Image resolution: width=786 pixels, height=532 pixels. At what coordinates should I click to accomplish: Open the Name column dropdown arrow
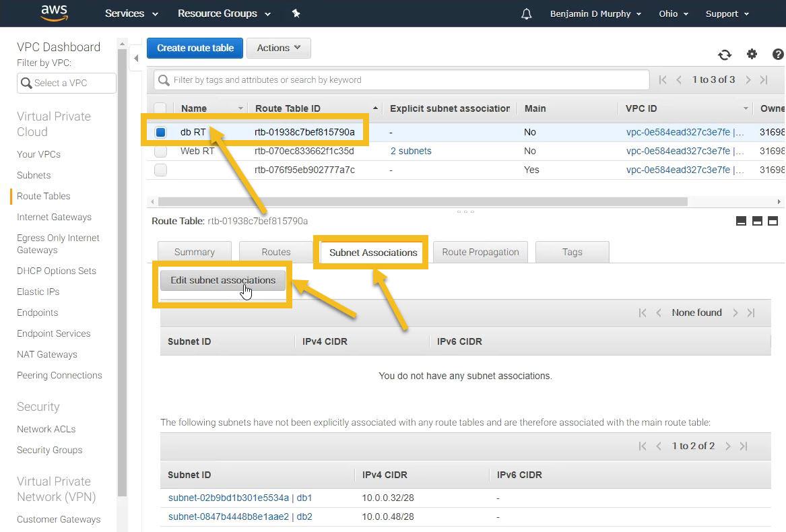pyautogui.click(x=240, y=108)
